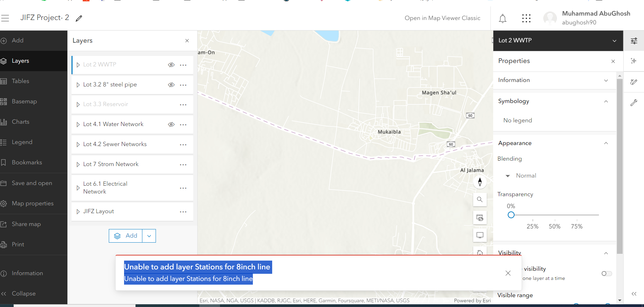This screenshot has height=307, width=644.
Task: Enable group visibility toggle switch
Action: pyautogui.click(x=606, y=273)
